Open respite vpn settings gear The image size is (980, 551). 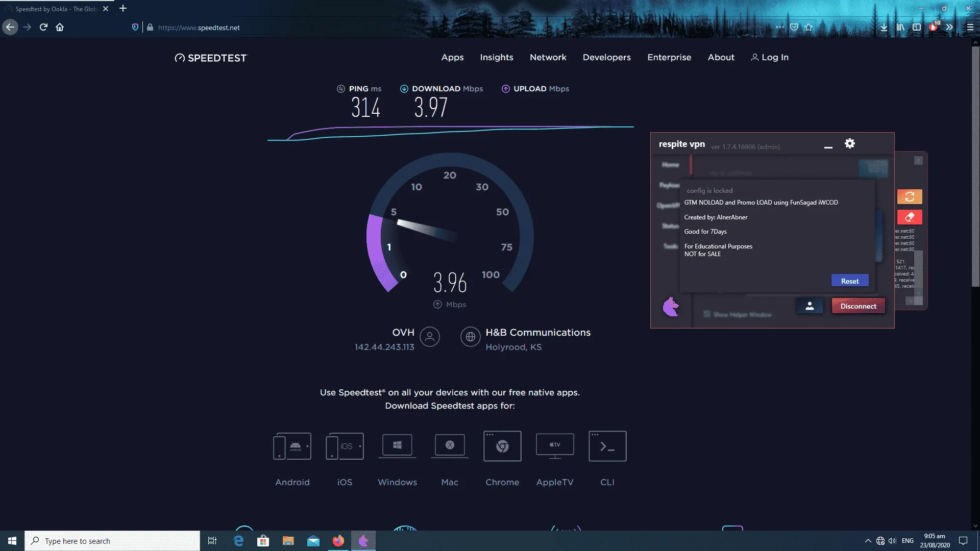[850, 144]
